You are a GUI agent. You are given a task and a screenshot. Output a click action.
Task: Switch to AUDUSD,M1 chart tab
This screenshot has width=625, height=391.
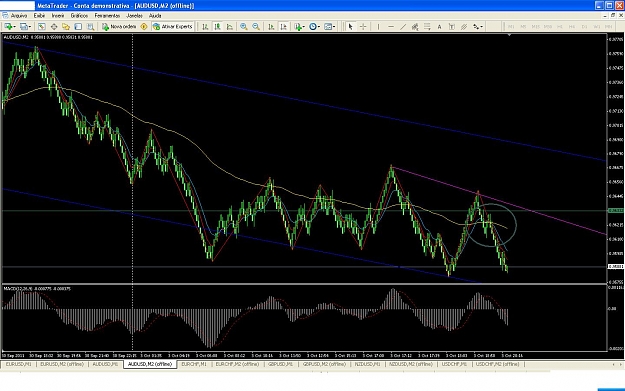point(105,364)
